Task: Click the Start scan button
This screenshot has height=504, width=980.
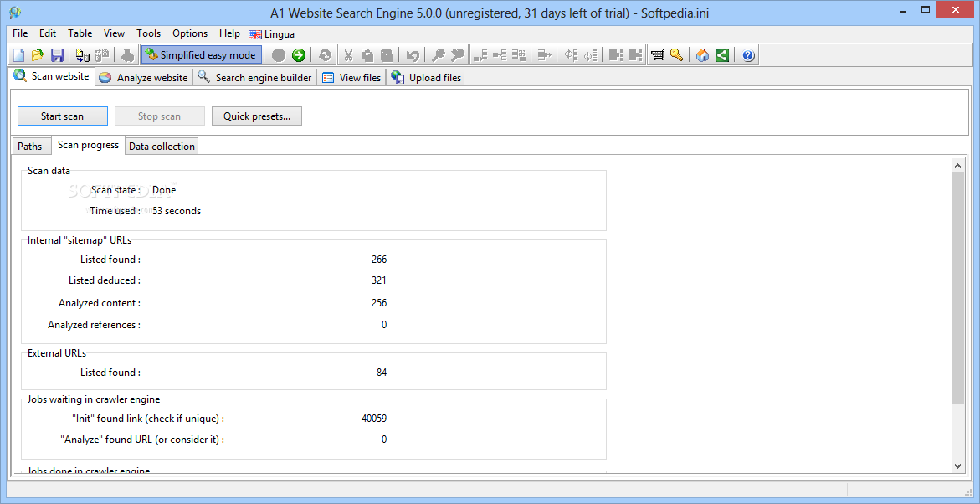Action: [63, 116]
